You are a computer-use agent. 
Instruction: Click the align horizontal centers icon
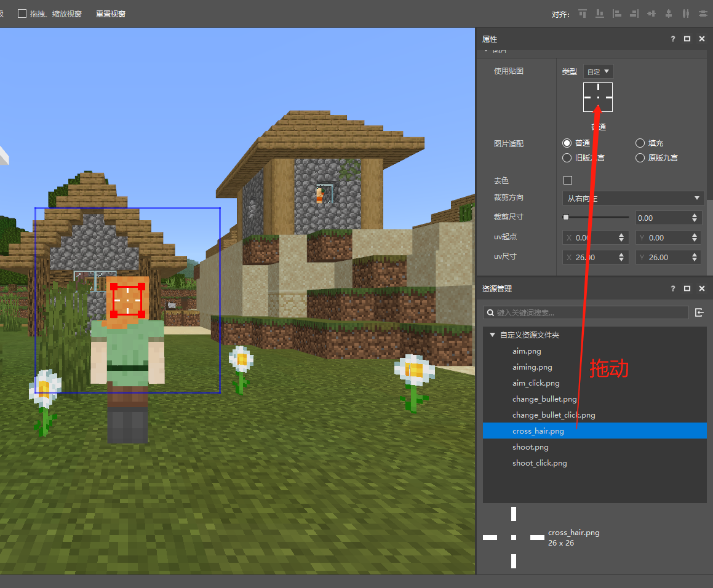(x=669, y=14)
